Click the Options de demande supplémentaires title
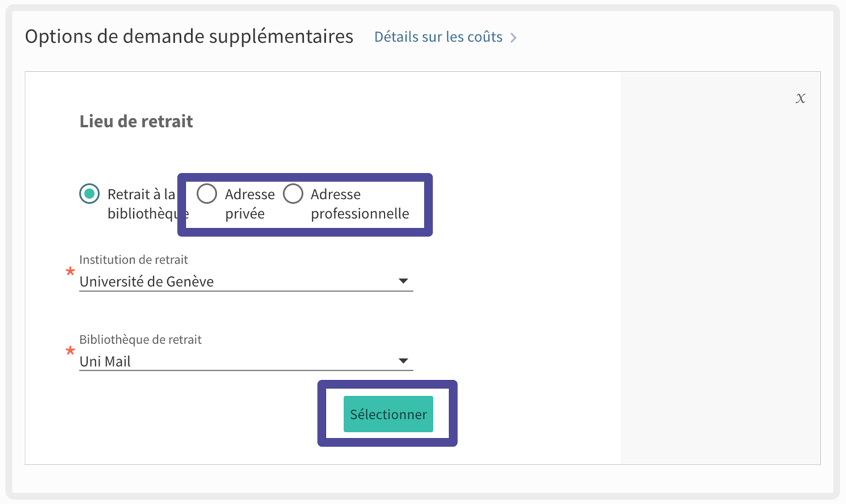Image resolution: width=846 pixels, height=504 pixels. tap(189, 36)
